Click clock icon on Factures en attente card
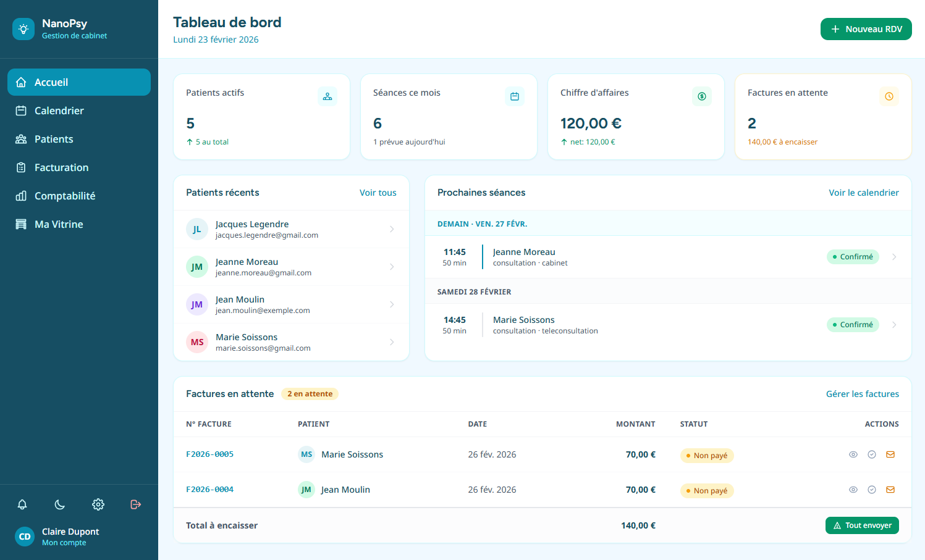This screenshot has width=925, height=560. (x=889, y=96)
